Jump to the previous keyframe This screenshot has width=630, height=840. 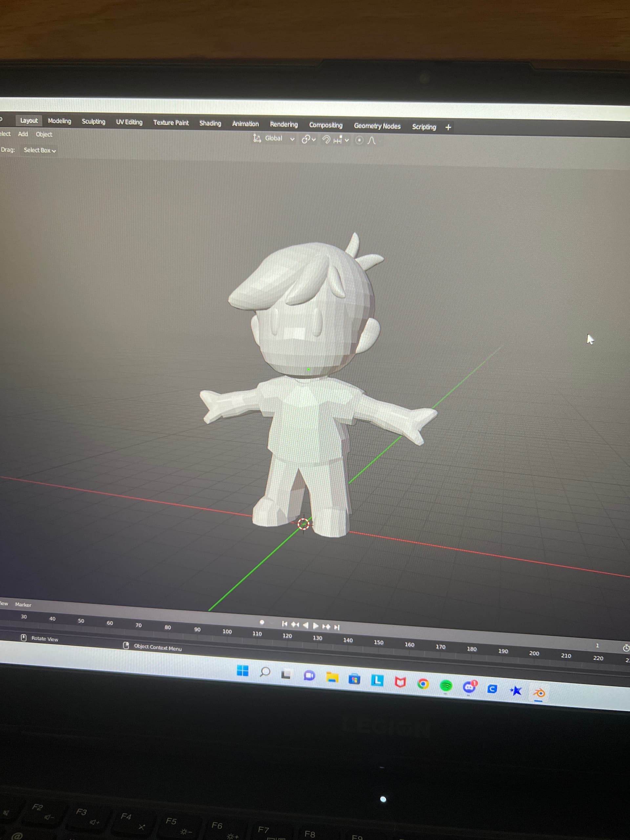[295, 625]
